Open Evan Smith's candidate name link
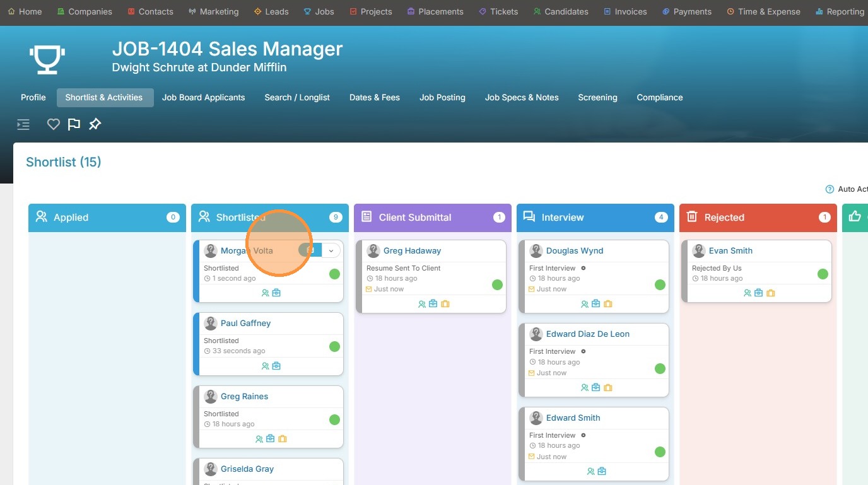This screenshot has height=485, width=868. click(x=730, y=251)
